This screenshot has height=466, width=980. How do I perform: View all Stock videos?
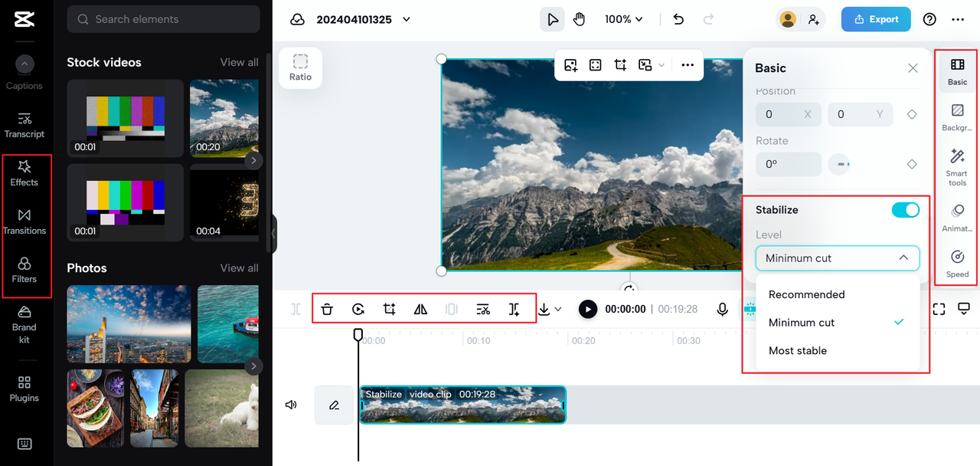(239, 62)
